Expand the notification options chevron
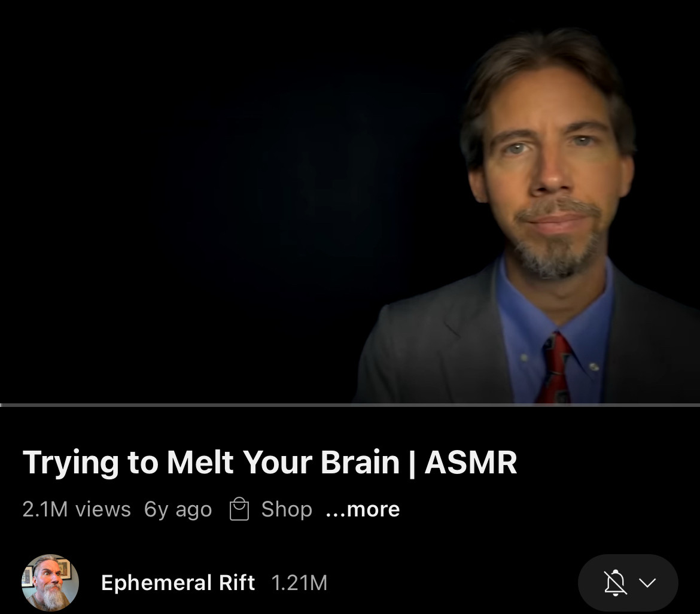 647,583
